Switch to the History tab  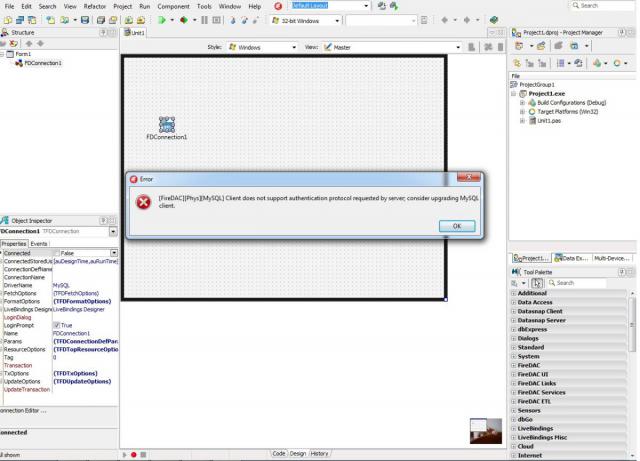coord(319,454)
